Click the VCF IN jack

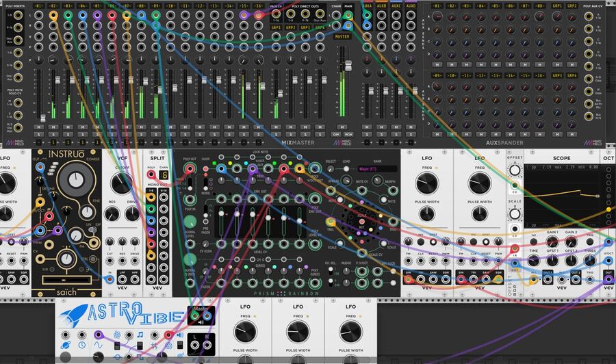pyautogui.click(x=110, y=280)
